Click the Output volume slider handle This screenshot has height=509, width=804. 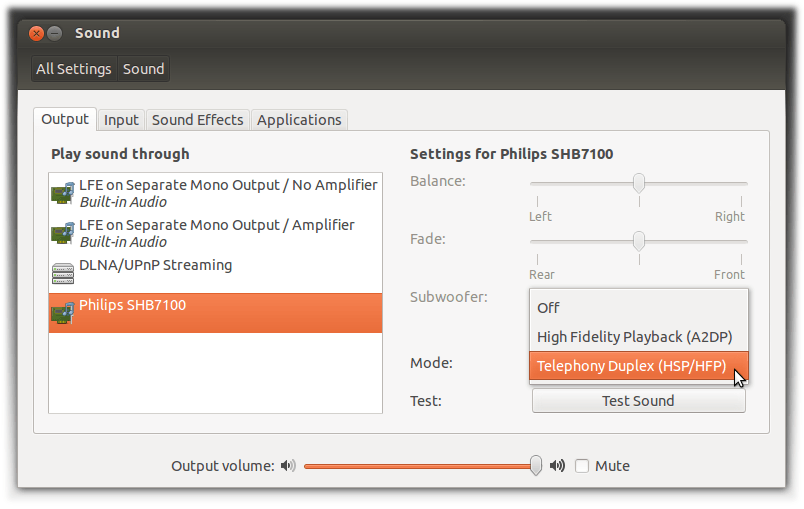tap(537, 465)
